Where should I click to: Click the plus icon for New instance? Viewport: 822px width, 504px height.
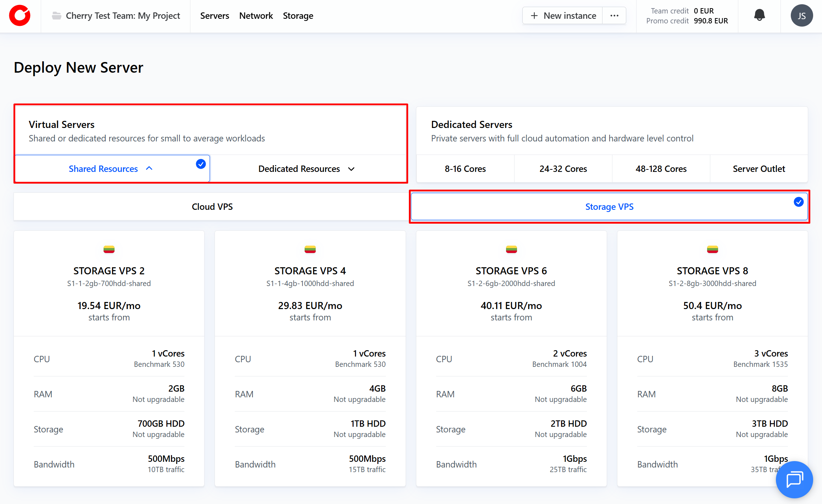534,16
